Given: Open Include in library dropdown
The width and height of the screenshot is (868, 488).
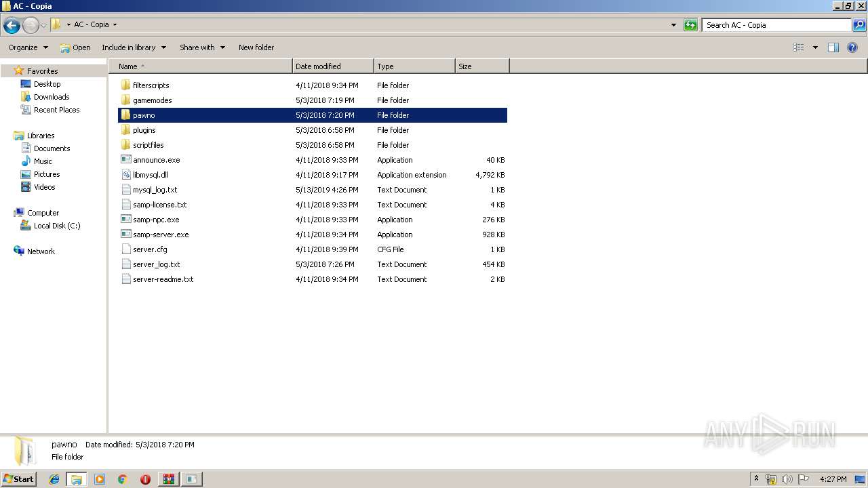Looking at the screenshot, I should click(x=134, y=47).
